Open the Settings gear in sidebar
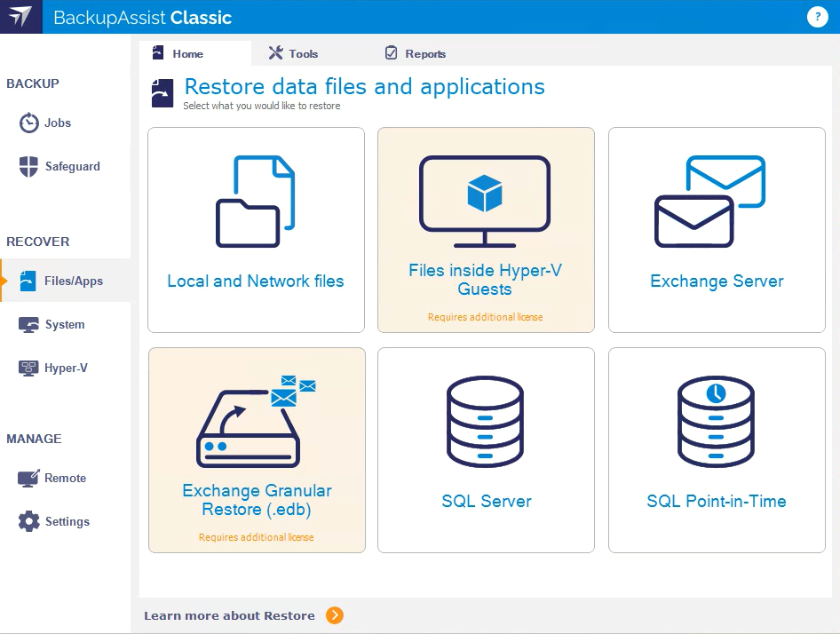 coord(29,522)
